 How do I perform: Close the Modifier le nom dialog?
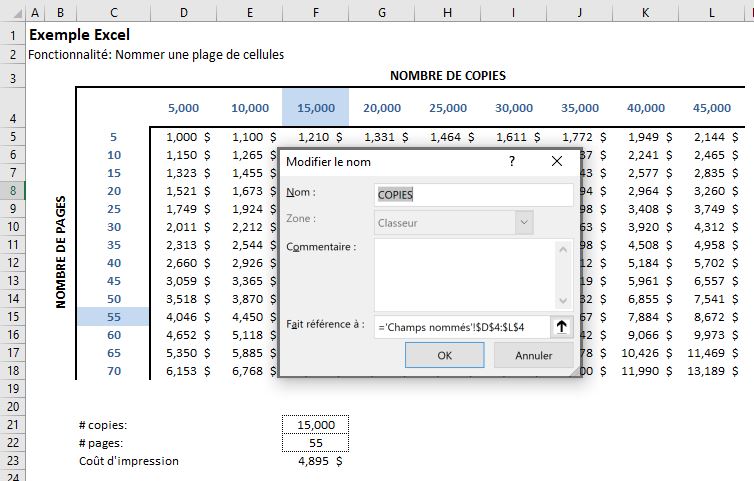pos(557,161)
